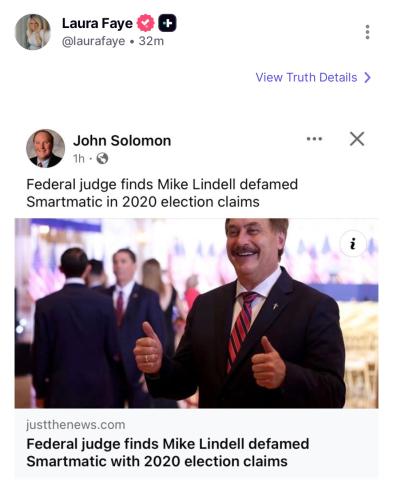Open the Mike Lindell article photo
This screenshot has width=393, height=500.
(196, 313)
